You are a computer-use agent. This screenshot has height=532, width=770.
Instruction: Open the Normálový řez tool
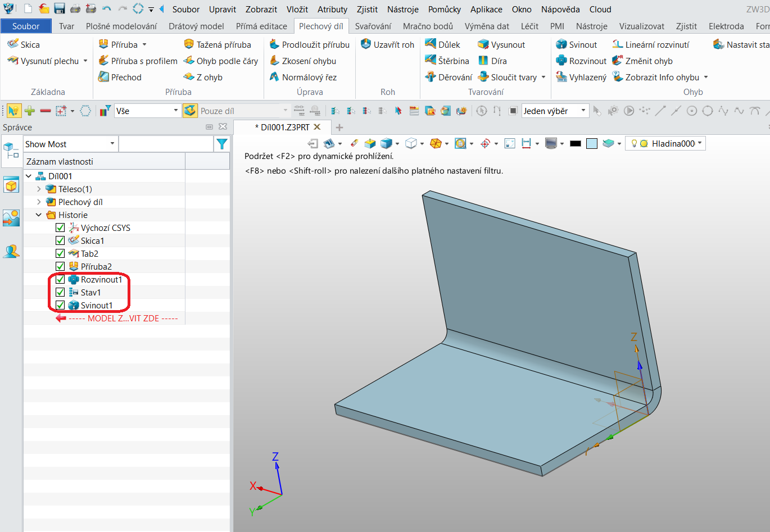(303, 77)
